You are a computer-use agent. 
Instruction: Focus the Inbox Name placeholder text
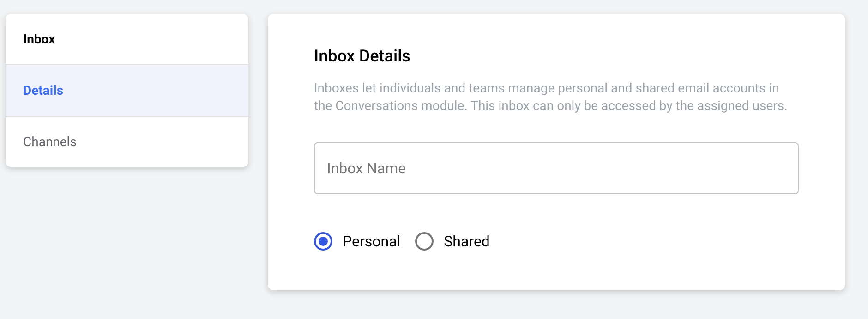click(x=366, y=168)
